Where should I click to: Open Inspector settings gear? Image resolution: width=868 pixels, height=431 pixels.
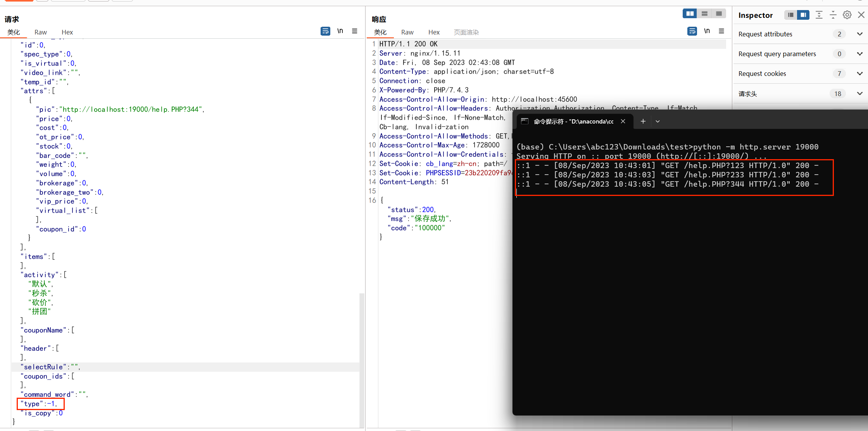(847, 15)
